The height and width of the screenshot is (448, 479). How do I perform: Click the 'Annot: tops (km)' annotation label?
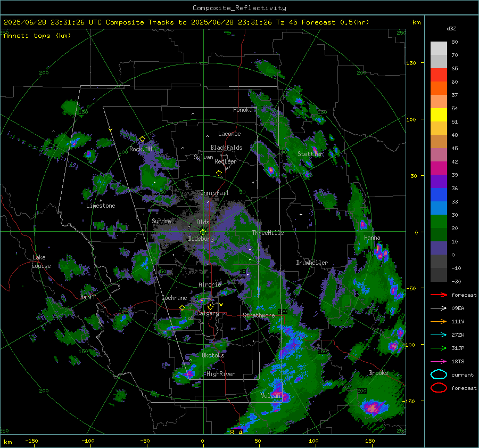pyautogui.click(x=37, y=36)
